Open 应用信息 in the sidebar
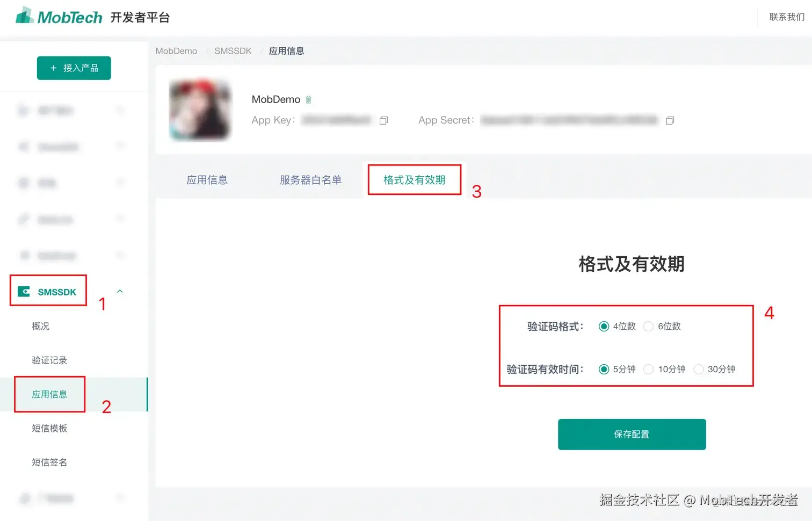812x521 pixels. (49, 394)
